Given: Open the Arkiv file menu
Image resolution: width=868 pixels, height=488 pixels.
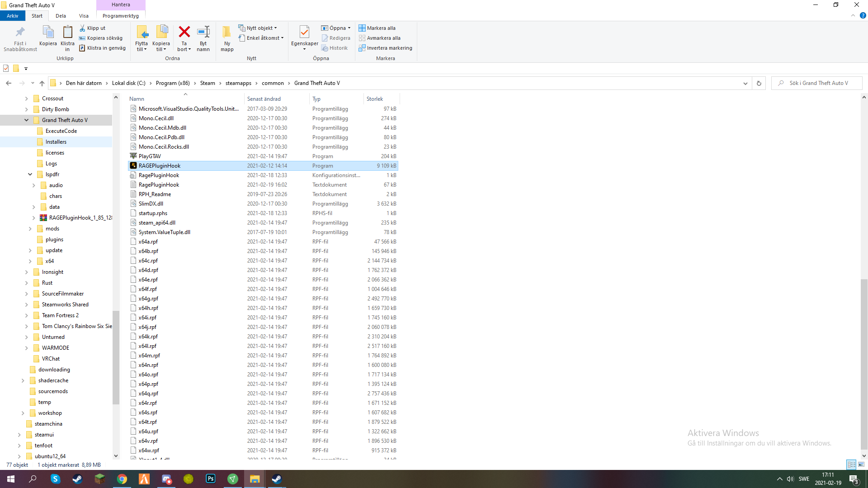Looking at the screenshot, I should click(13, 16).
